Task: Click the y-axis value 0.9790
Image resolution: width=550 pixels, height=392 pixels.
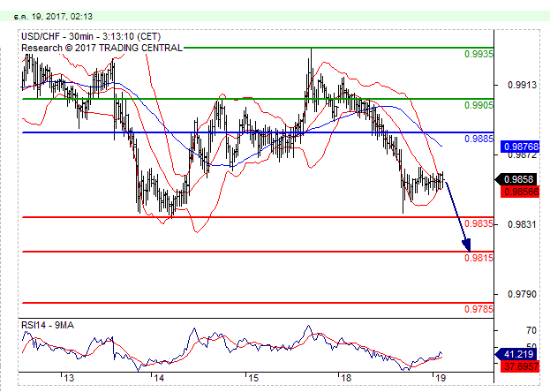Action: click(522, 294)
